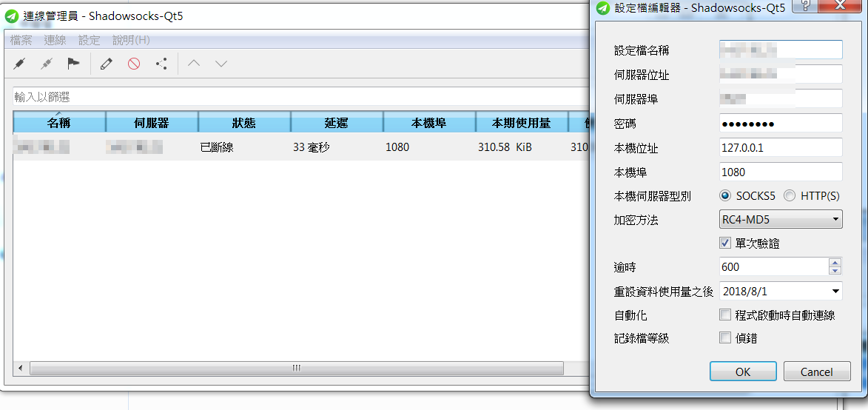Image resolution: width=868 pixels, height=410 pixels.
Task: Sort by 本機埠 column header
Action: click(x=429, y=122)
